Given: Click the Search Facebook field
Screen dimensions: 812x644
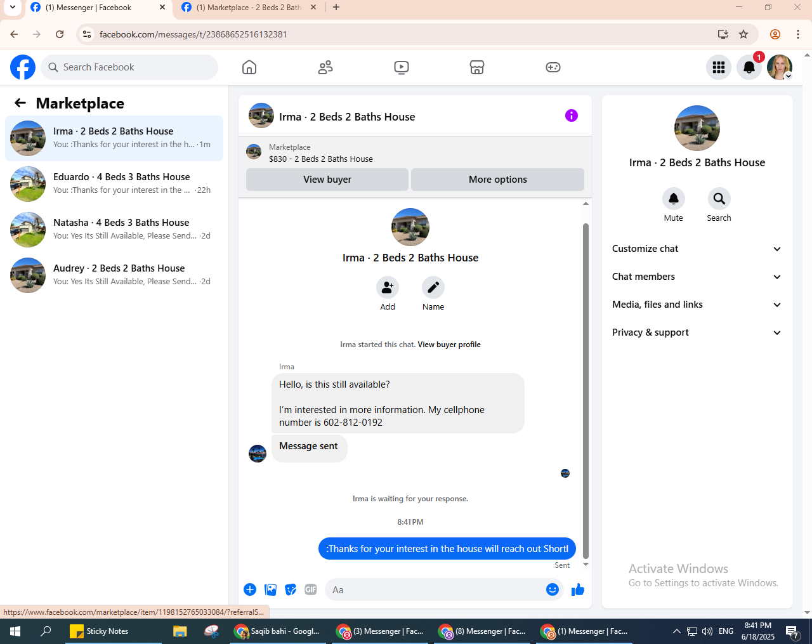Looking at the screenshot, I should (x=129, y=67).
